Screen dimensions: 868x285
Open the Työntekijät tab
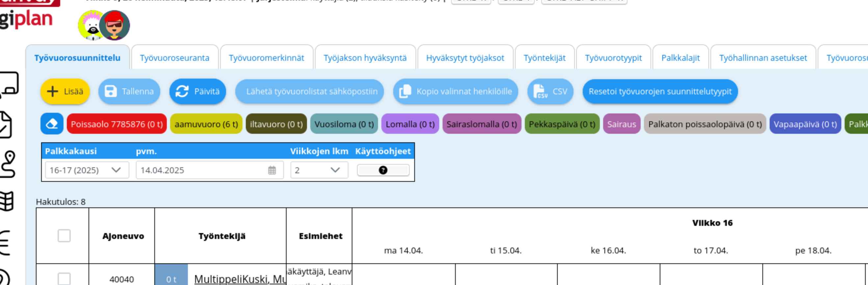(545, 58)
